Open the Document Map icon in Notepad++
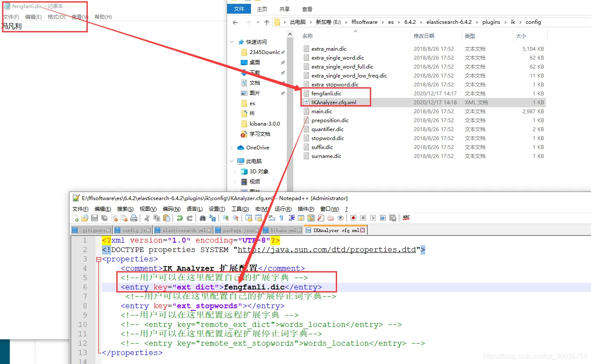Image resolution: width=591 pixels, height=364 pixels. click(x=311, y=218)
